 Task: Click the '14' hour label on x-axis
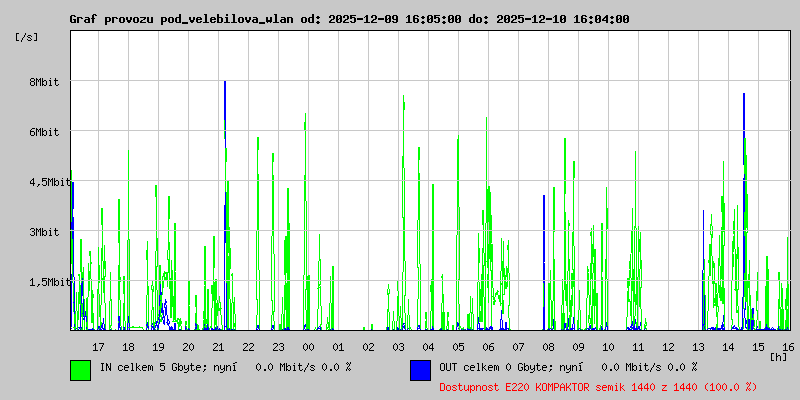(729, 347)
